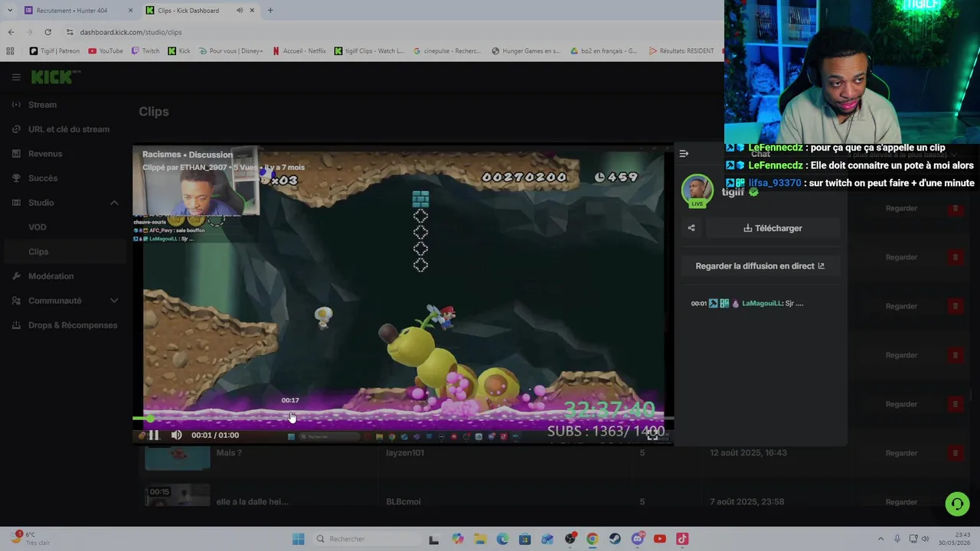Viewport: 980px width, 551px height.
Task: Collapse the clip chat side panel
Action: click(x=684, y=154)
